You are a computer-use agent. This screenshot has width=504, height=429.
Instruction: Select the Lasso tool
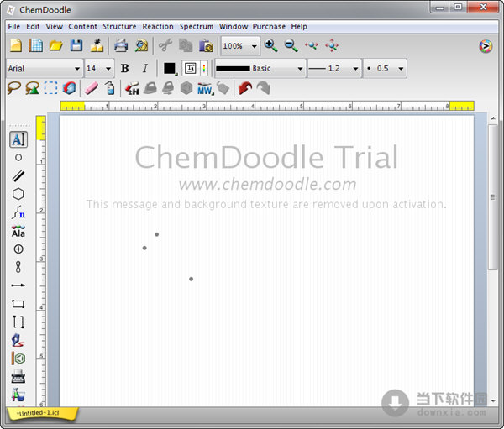pyautogui.click(x=13, y=87)
